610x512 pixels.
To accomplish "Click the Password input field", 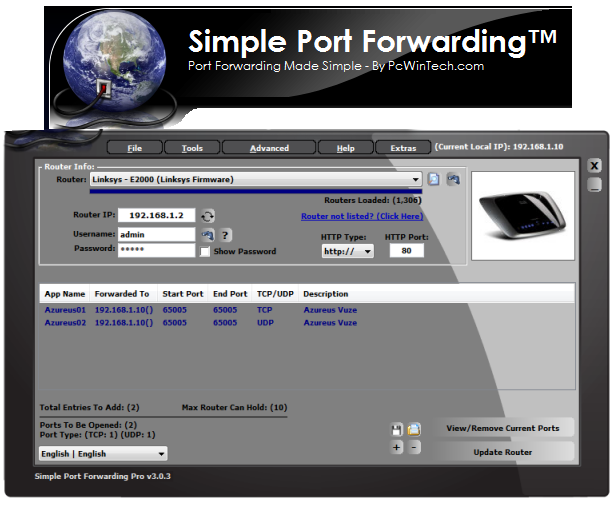I will click(156, 249).
